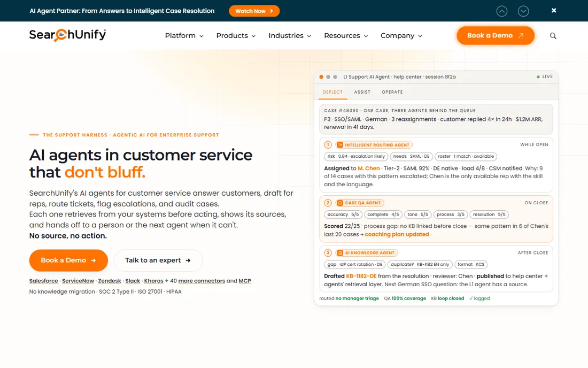
Task: Click the 'WHILE OPEN' label
Action: 534,145
